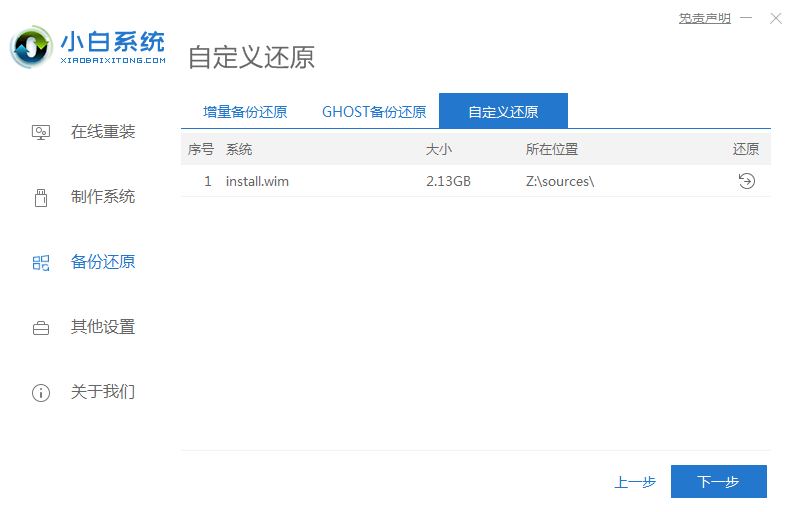This screenshot has width=800, height=512.
Task: Open the 免责声明 link
Action: click(x=704, y=18)
